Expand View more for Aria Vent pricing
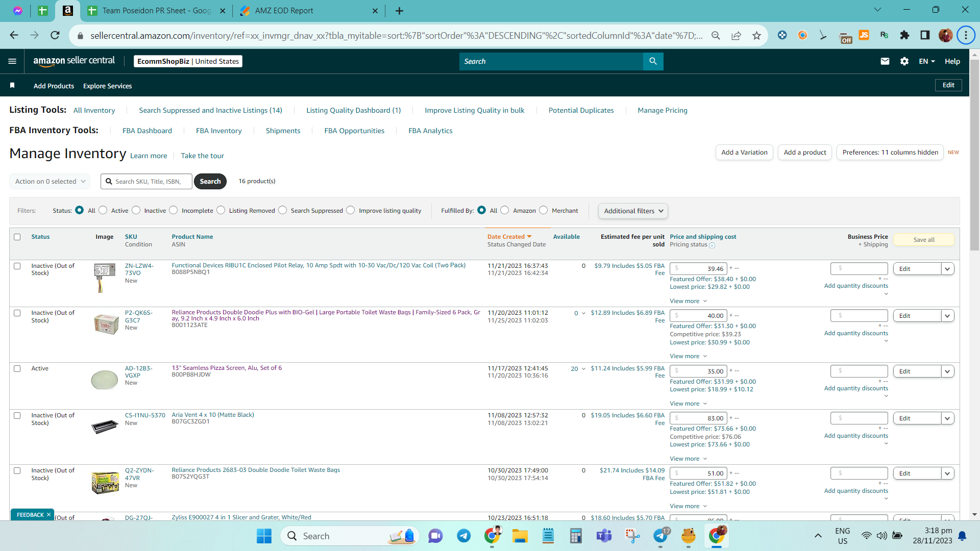 click(688, 459)
